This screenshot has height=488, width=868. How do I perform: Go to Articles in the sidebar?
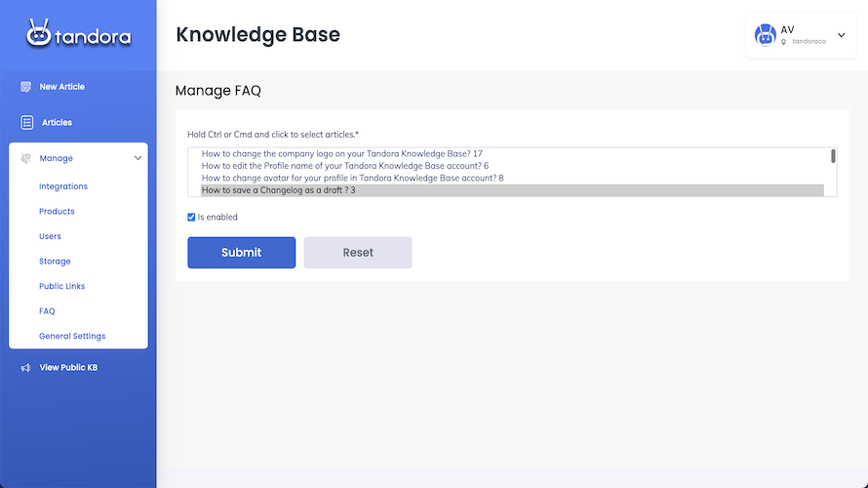pos(57,122)
